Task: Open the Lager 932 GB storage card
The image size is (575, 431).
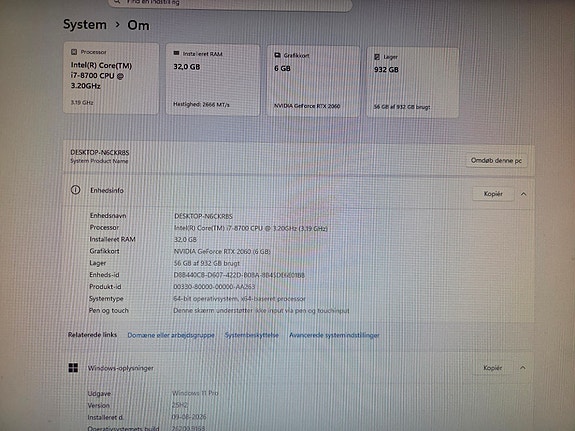Action: [x=413, y=83]
